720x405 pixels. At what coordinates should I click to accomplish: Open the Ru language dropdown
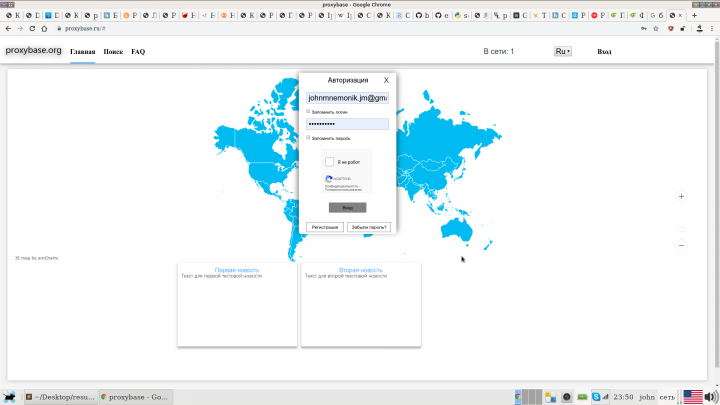[x=562, y=51]
